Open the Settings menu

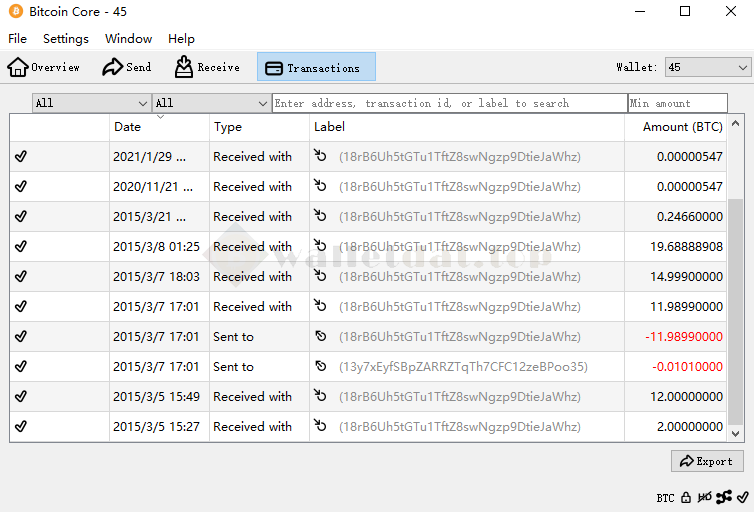[66, 39]
